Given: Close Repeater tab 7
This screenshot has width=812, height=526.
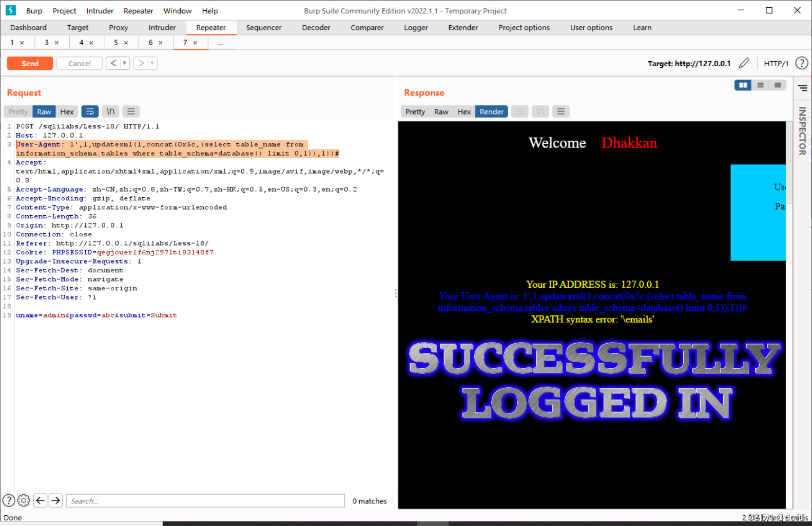Looking at the screenshot, I should point(195,43).
